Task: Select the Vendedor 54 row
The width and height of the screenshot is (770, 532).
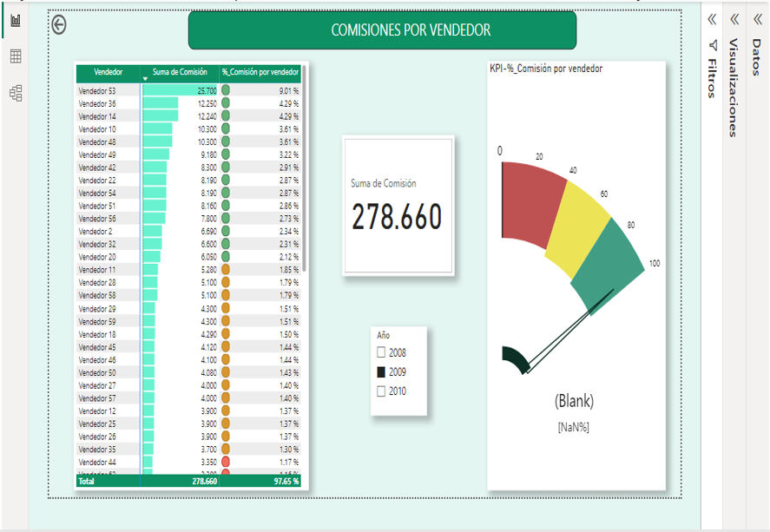Action: pos(189,193)
